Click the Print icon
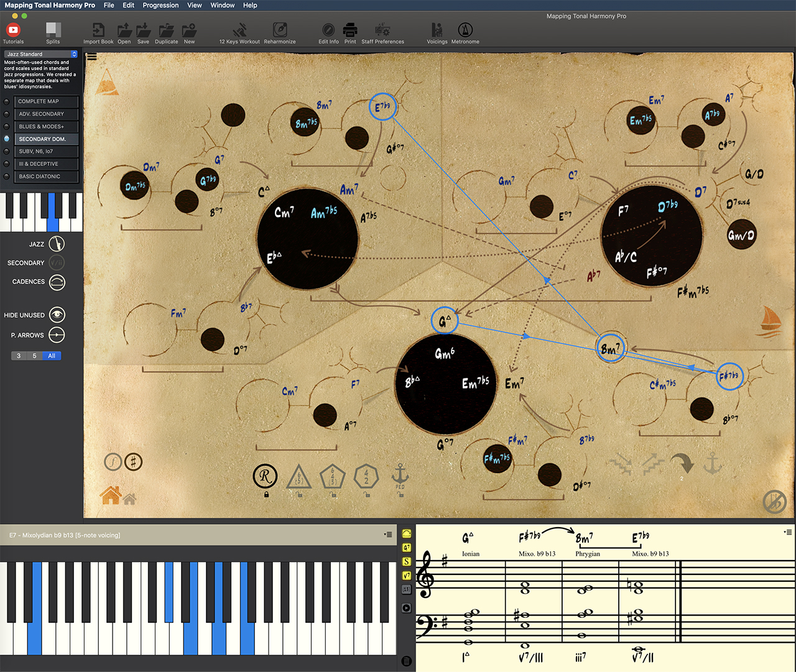Viewport: 796px width, 672px height. [350, 29]
